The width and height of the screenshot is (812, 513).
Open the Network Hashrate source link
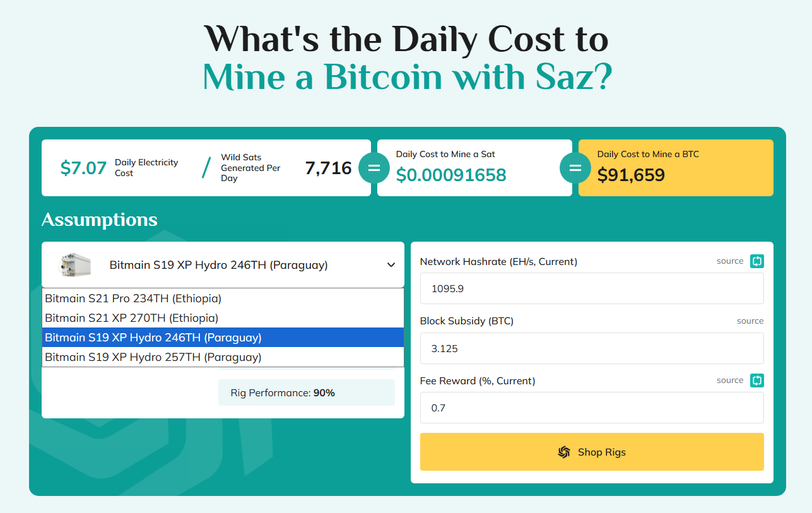click(730, 261)
